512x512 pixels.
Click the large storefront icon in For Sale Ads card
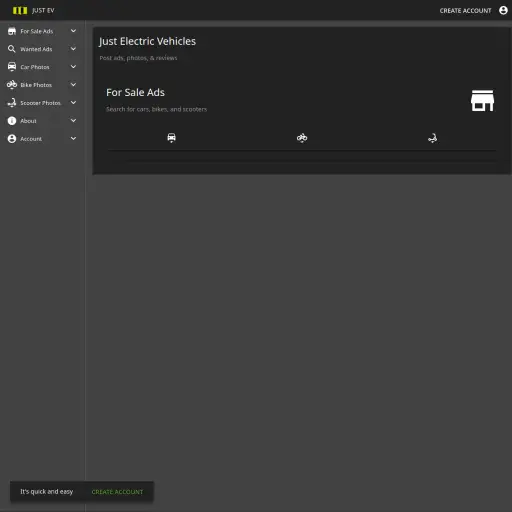(482, 101)
